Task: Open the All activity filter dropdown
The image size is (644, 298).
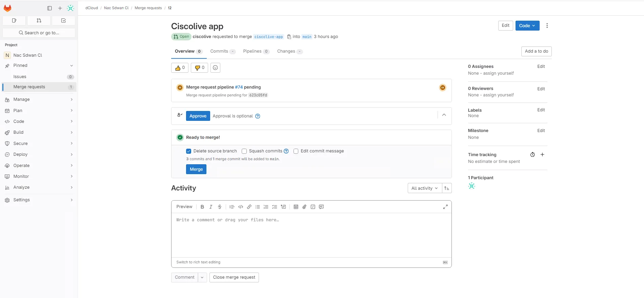Action: pos(424,188)
